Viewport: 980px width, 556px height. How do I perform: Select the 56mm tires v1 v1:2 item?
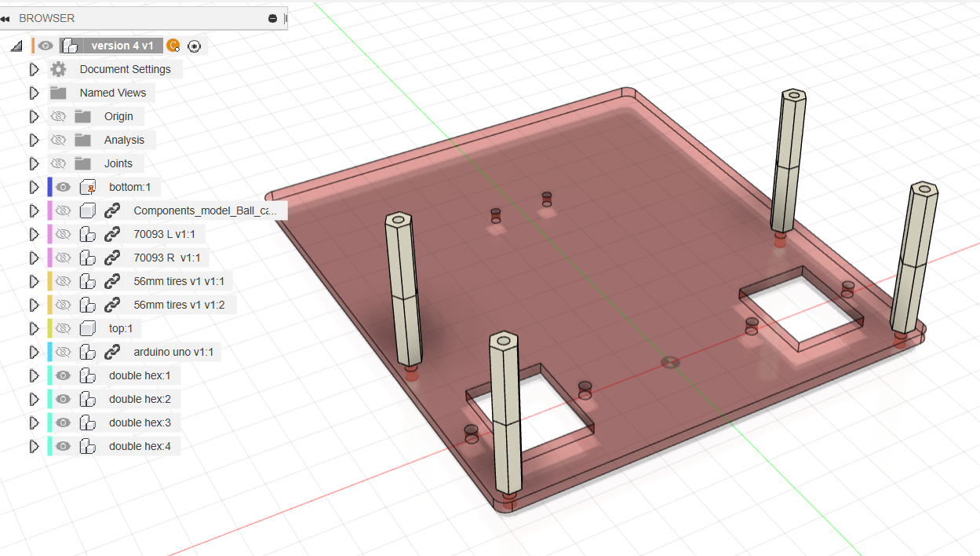pyautogui.click(x=179, y=305)
